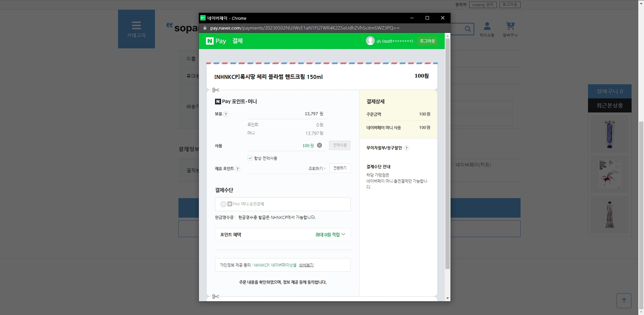Click 전액사용 button
644x315 pixels.
340,145
